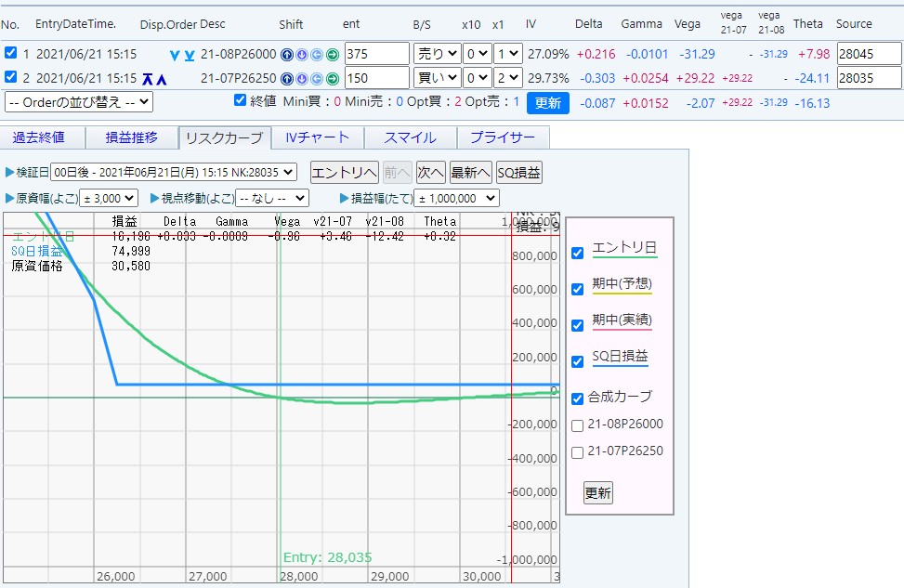Click the Source field showing 28035
The height and width of the screenshot is (588, 904).
[869, 78]
